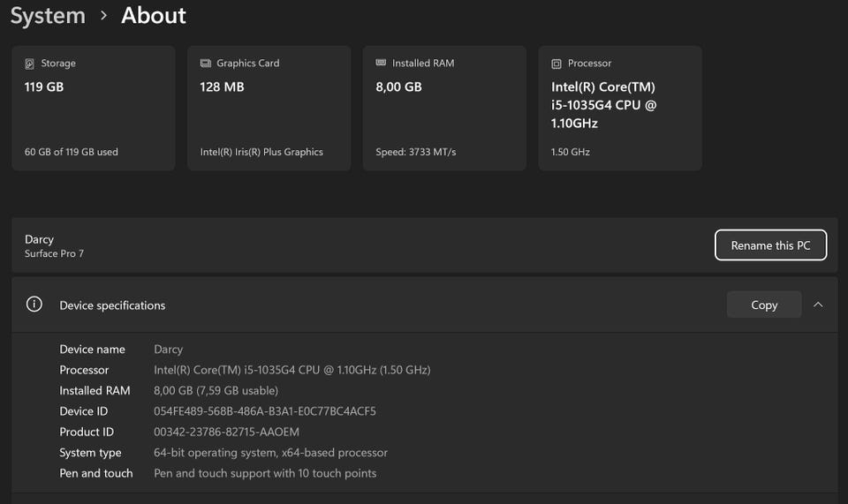848x504 pixels.
Task: Click the Product ID value
Action: tap(227, 432)
